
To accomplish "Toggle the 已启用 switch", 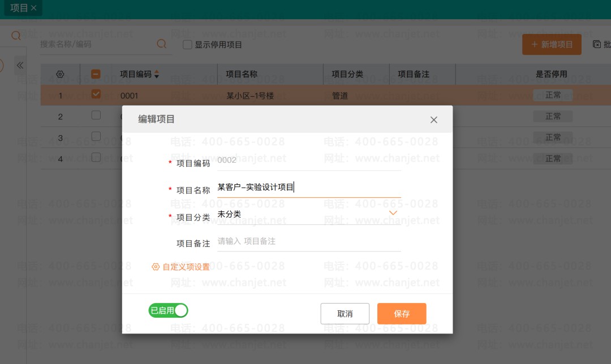I will click(x=169, y=310).
